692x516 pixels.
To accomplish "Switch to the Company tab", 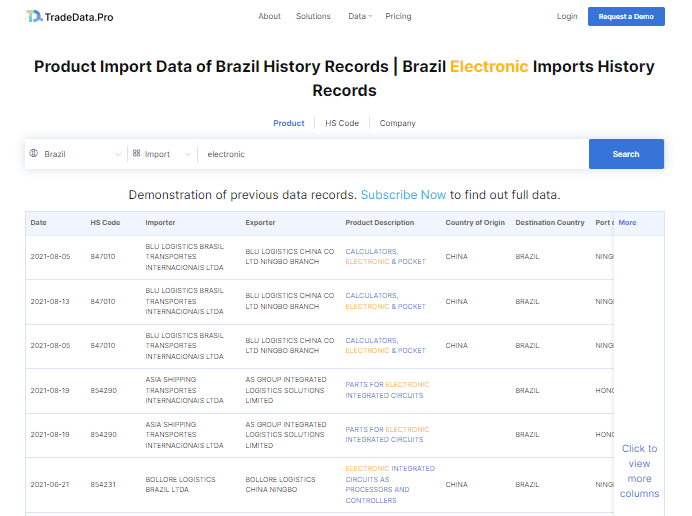I will click(398, 123).
